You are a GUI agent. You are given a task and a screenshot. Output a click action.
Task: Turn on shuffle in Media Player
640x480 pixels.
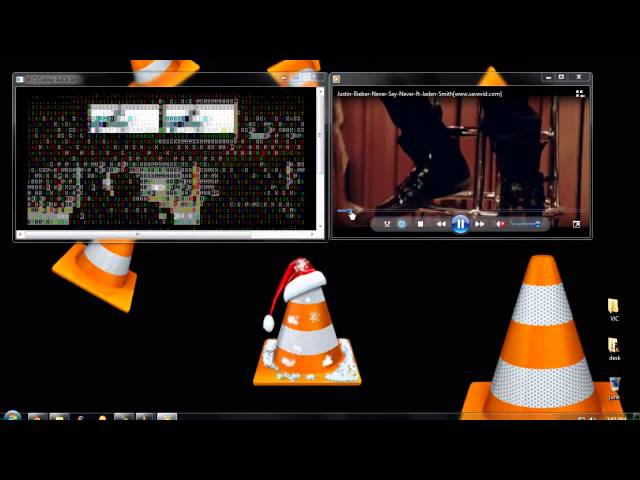[387, 224]
